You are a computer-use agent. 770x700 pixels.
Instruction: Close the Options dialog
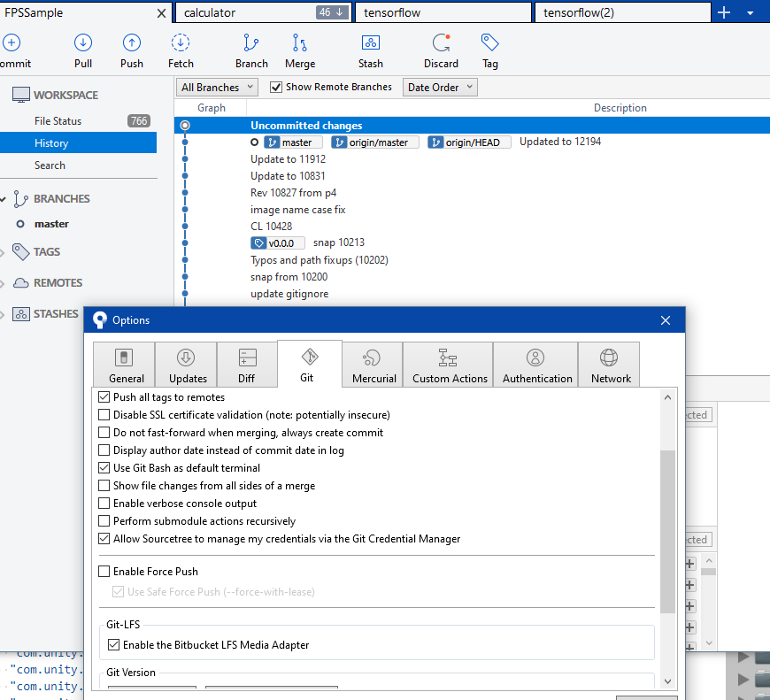click(x=666, y=320)
